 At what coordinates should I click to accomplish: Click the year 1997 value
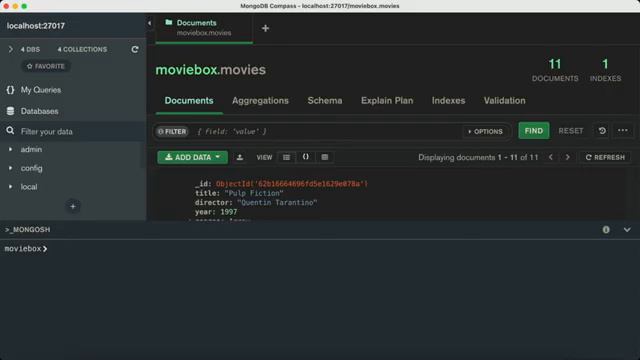tap(229, 212)
